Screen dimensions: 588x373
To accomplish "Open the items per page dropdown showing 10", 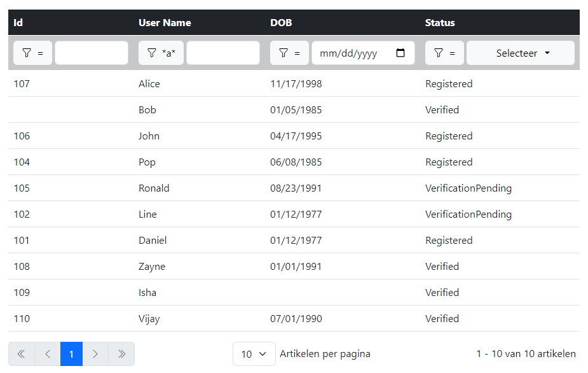I will click(254, 353).
